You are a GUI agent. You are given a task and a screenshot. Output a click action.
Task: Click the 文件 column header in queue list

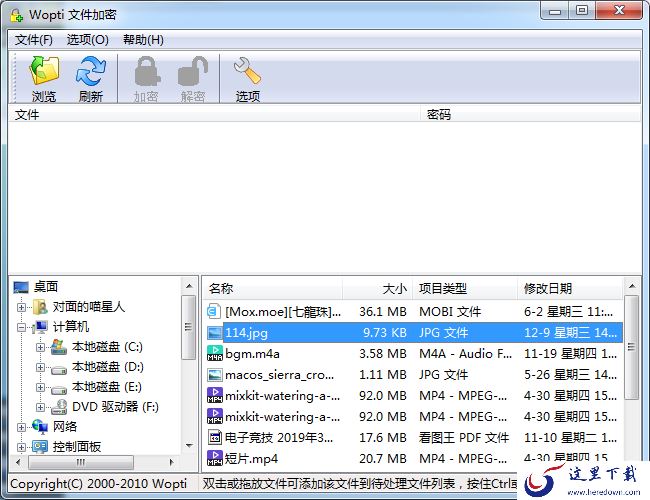(x=214, y=114)
